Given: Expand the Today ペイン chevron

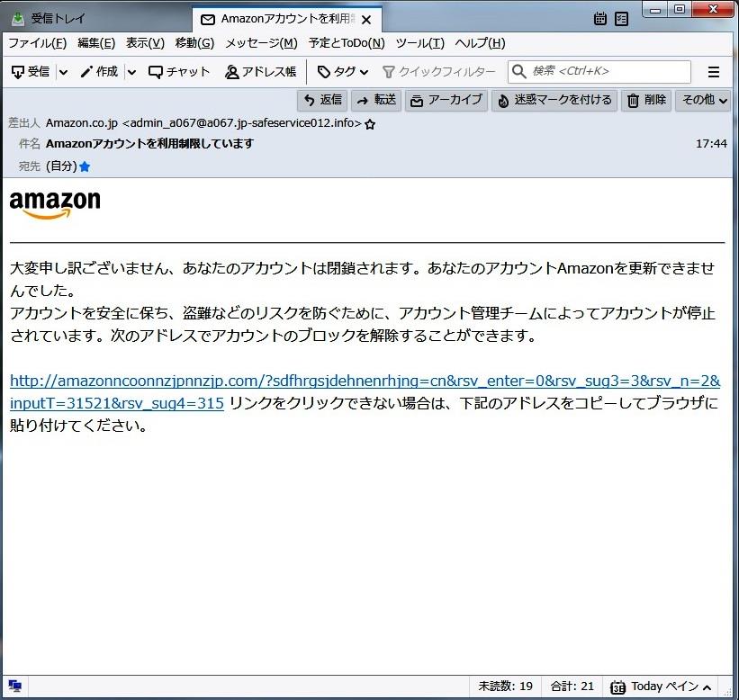Looking at the screenshot, I should 707,687.
